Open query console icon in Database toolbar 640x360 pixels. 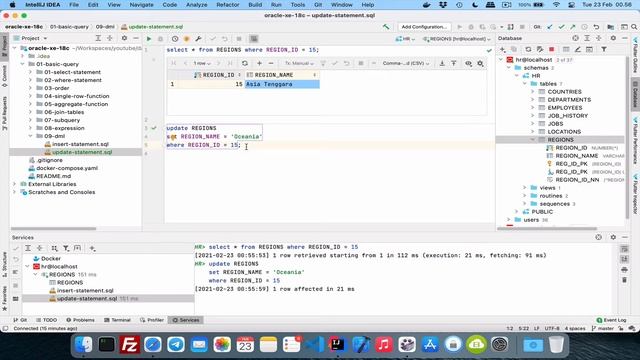(x=589, y=49)
